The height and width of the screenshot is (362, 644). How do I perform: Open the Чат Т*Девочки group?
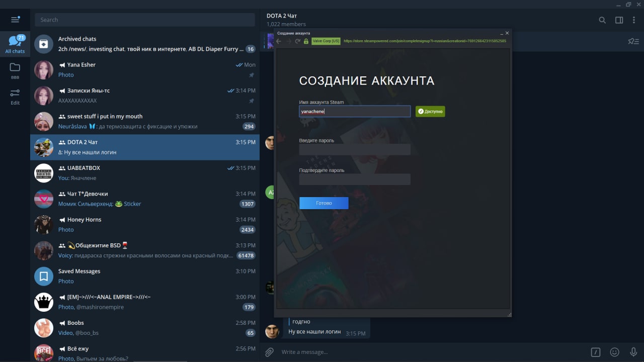pyautogui.click(x=145, y=199)
